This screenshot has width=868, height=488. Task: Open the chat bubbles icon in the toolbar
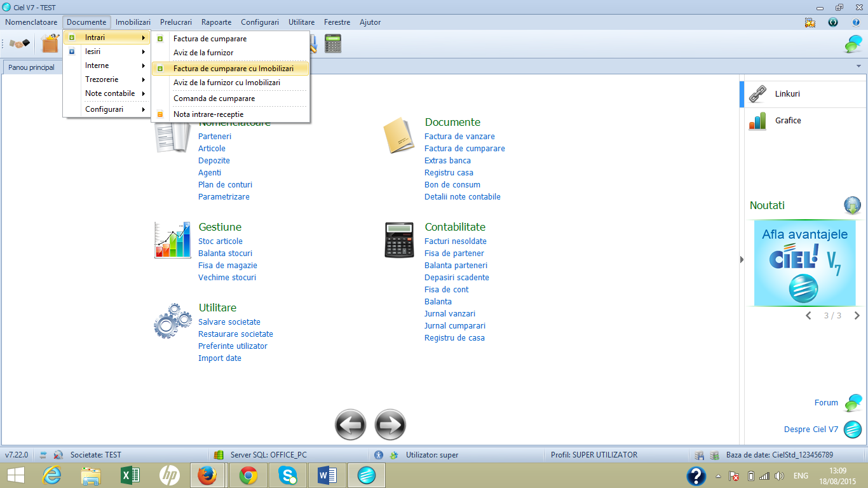pyautogui.click(x=853, y=44)
